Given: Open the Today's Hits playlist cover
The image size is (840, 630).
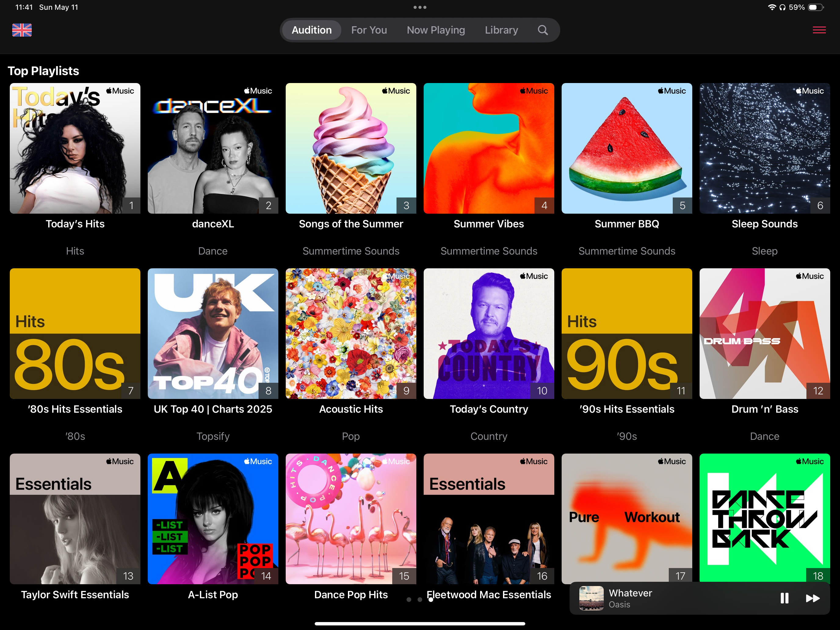Looking at the screenshot, I should [75, 148].
